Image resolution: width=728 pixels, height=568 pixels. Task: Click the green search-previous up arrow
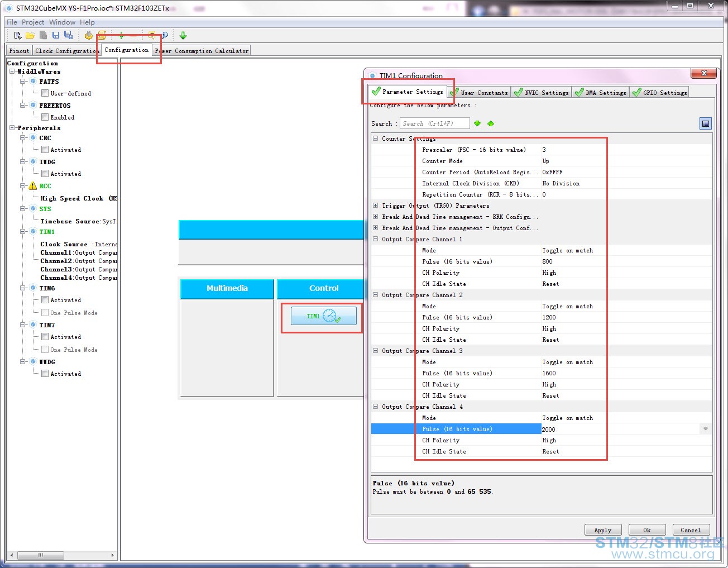click(x=491, y=123)
